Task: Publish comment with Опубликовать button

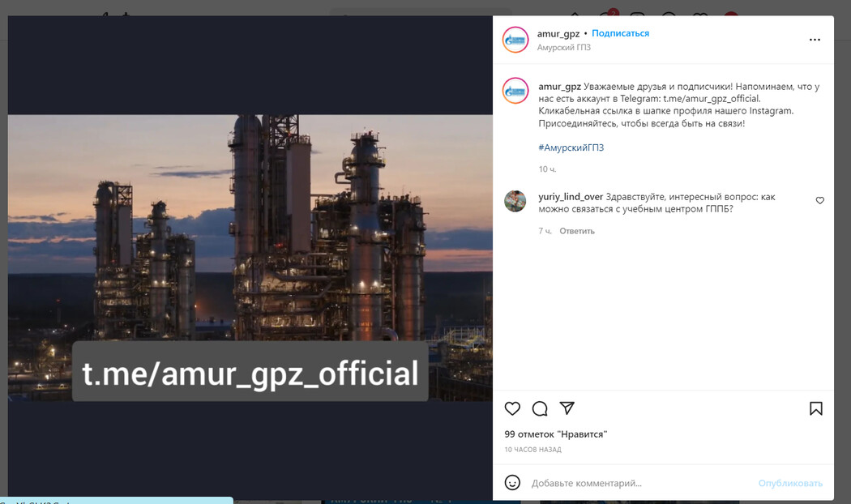Action: pos(790,483)
